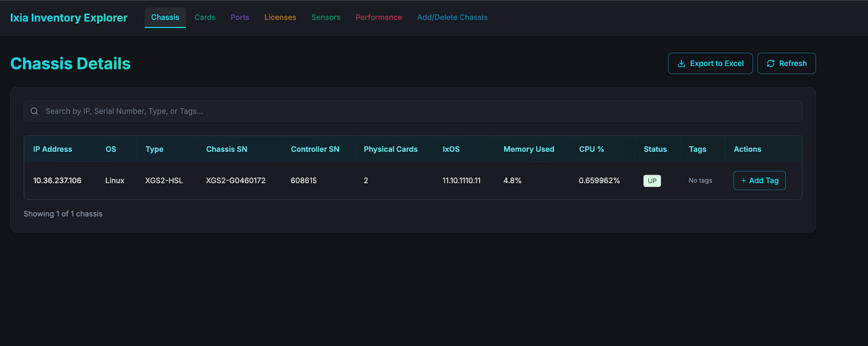View the Performance tab
Viewport: 868px width, 346px height.
tap(378, 17)
